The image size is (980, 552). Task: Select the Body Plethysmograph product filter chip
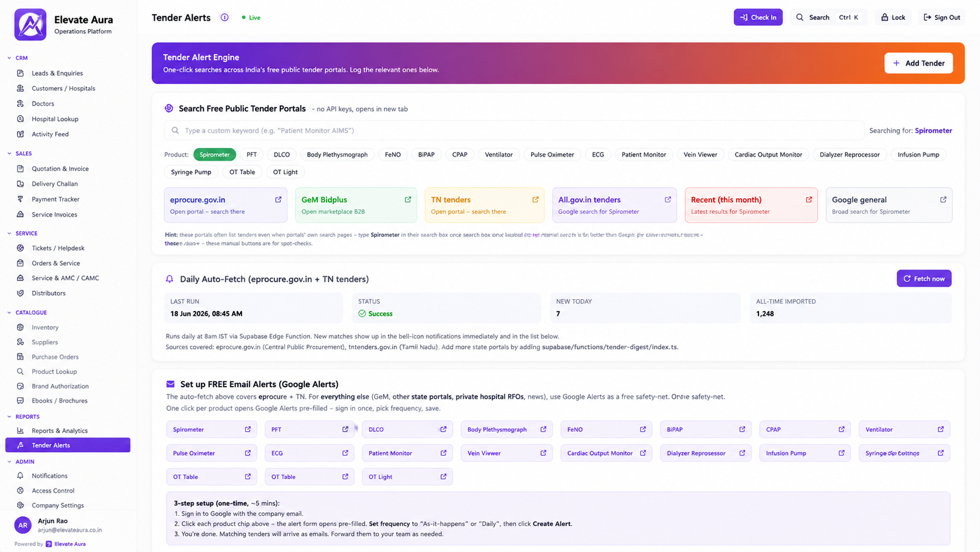[337, 155]
